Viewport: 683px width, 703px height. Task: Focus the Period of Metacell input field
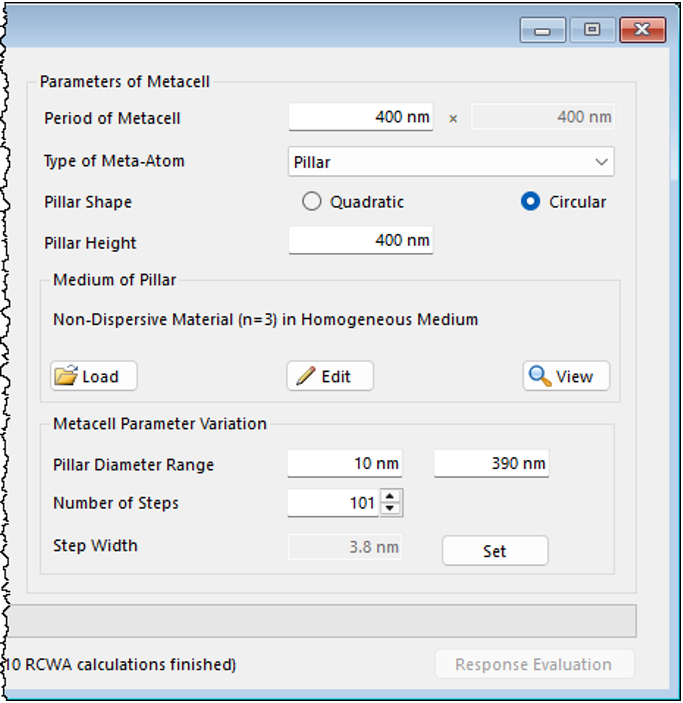pos(361,118)
